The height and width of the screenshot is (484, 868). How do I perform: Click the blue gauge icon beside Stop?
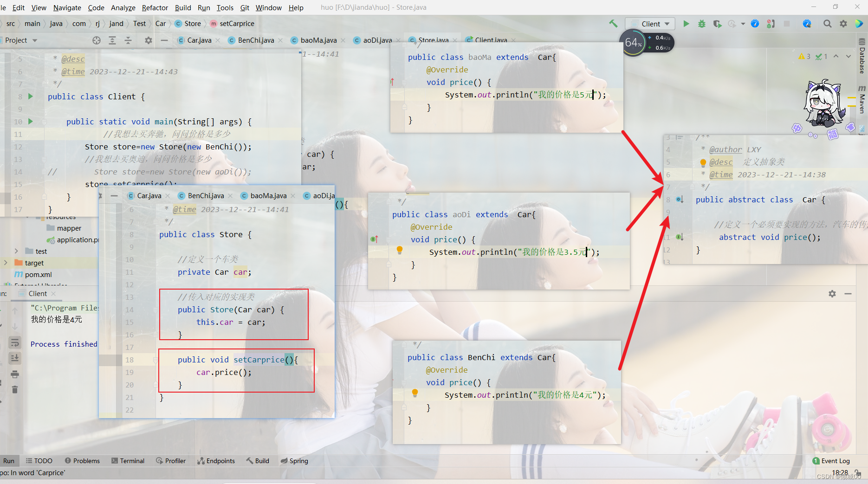(x=807, y=24)
